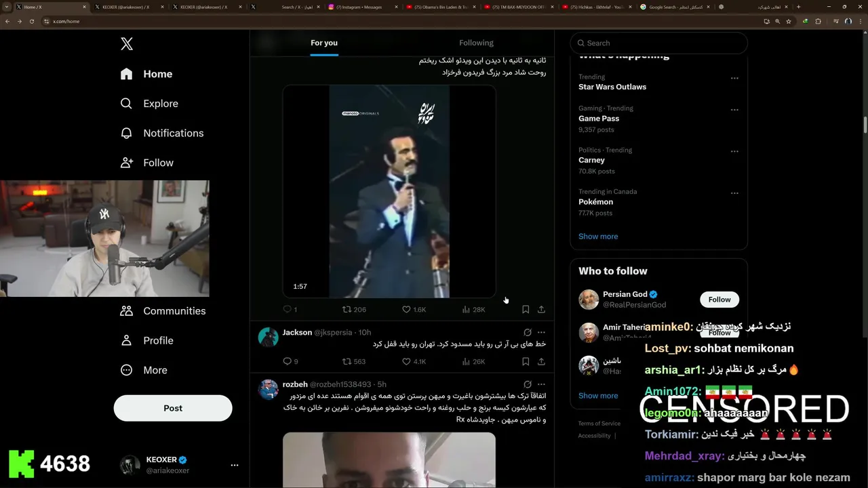Follow Persian God
Image resolution: width=868 pixels, height=488 pixels.
[719, 300]
